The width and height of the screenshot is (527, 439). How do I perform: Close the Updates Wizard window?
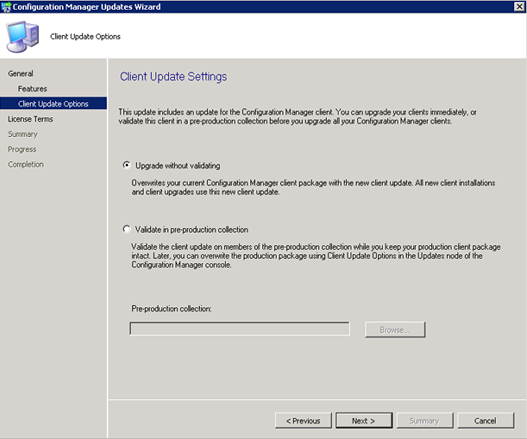pos(519,6)
